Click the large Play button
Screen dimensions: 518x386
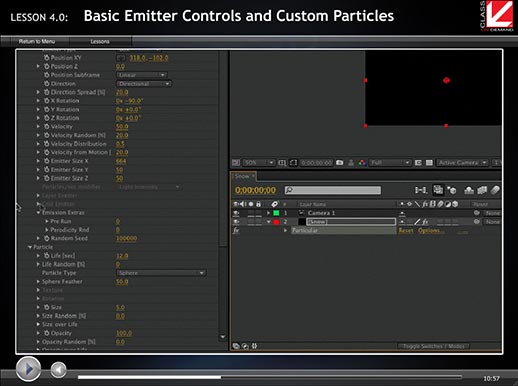coord(28,369)
